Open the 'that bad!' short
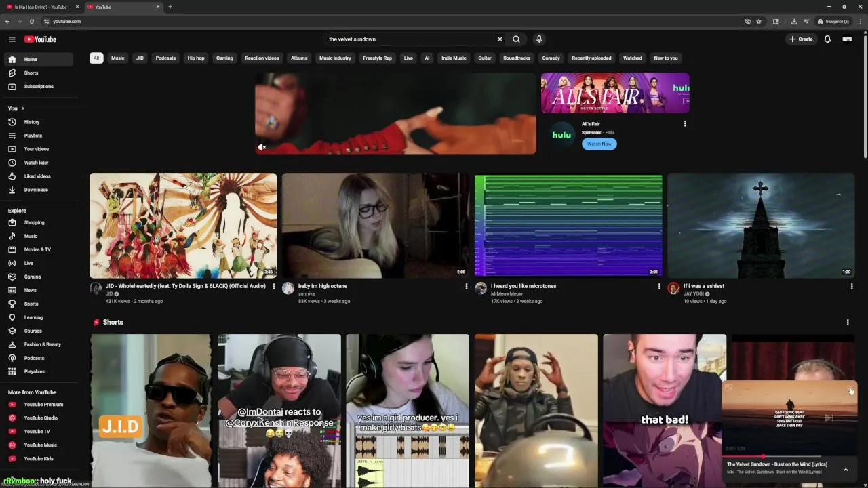 (665, 410)
